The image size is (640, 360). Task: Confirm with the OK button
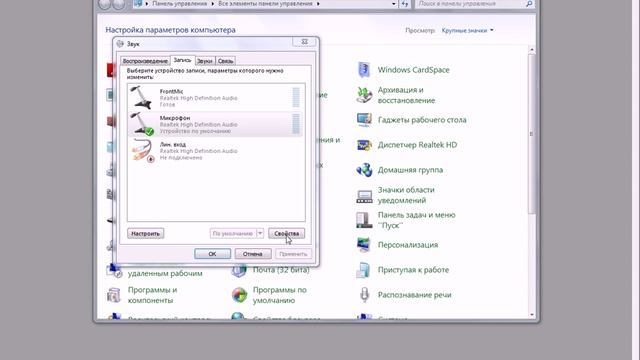[212, 254]
